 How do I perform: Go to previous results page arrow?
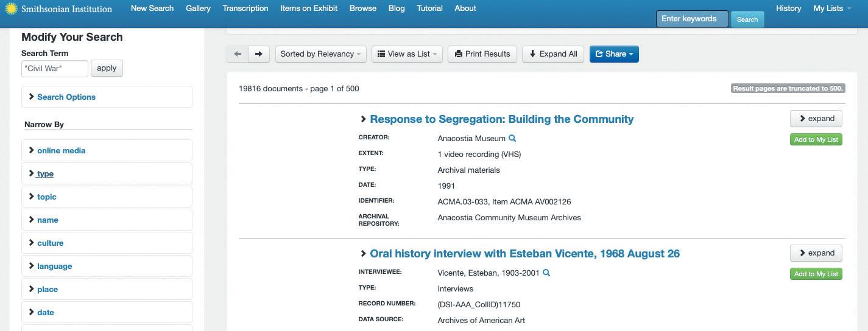(238, 54)
